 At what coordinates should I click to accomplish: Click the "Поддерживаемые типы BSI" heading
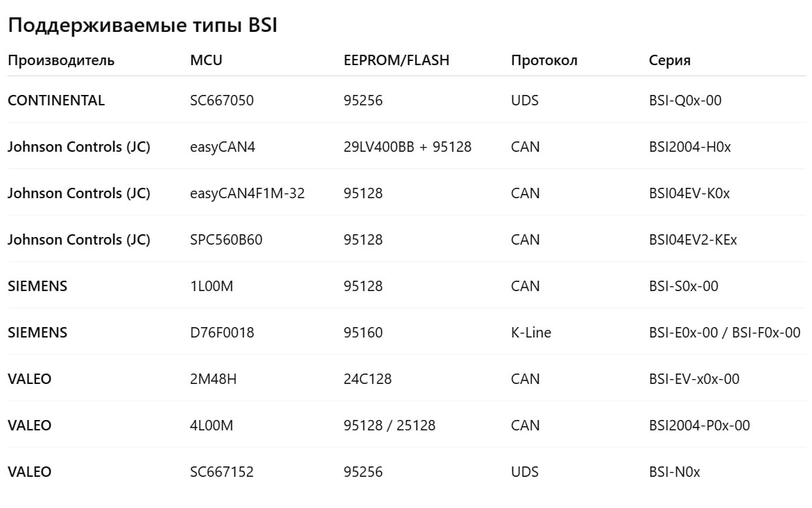pos(142,26)
